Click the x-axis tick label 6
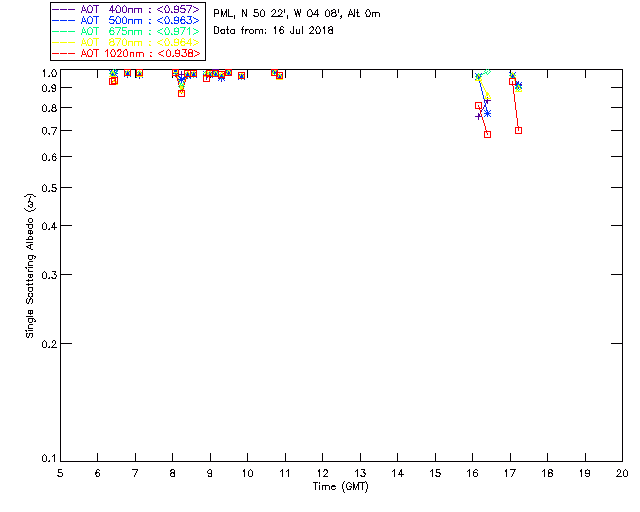The image size is (640, 512). (x=98, y=474)
